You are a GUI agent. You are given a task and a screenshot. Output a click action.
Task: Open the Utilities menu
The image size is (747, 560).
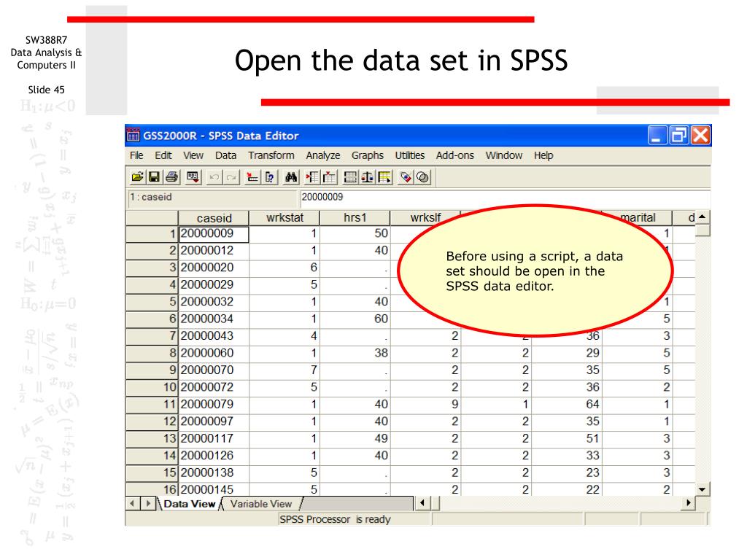410,155
